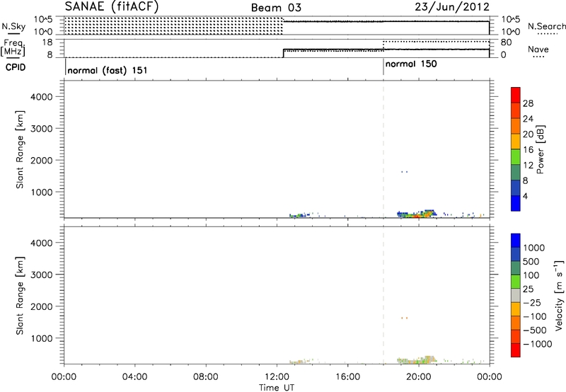This screenshot has width=566, height=392.
Task: Click the velocity echo cluster near 20:00
Action: (x=417, y=359)
